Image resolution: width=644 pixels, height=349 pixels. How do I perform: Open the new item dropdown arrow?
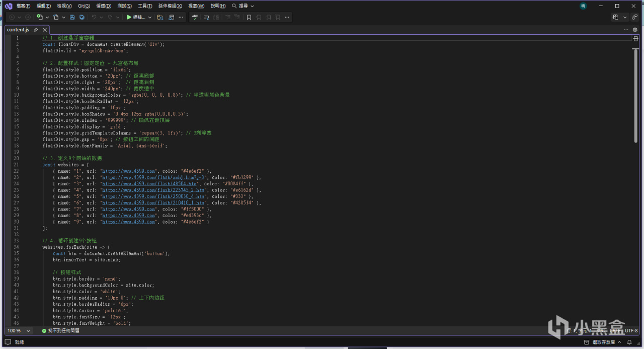(47, 17)
